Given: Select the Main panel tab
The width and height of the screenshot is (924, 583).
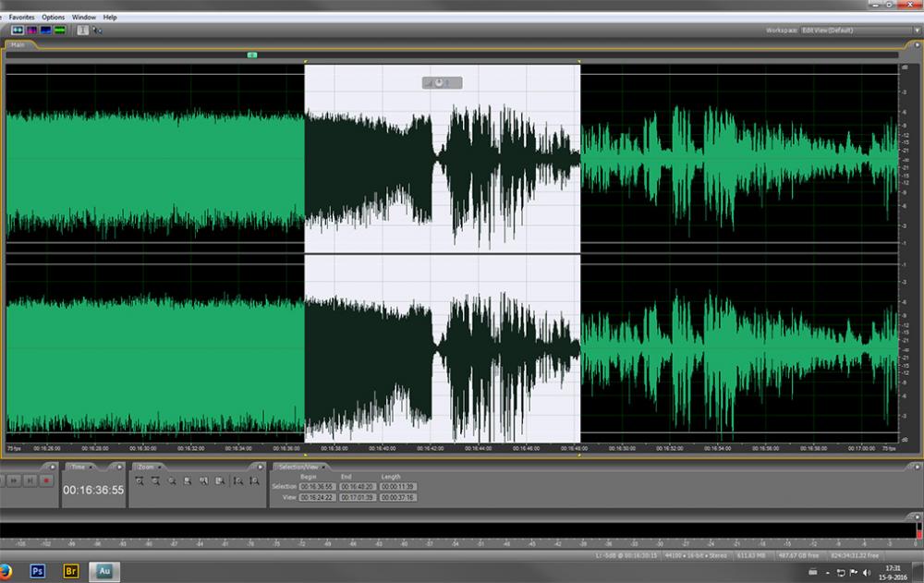Looking at the screenshot, I should (x=19, y=44).
